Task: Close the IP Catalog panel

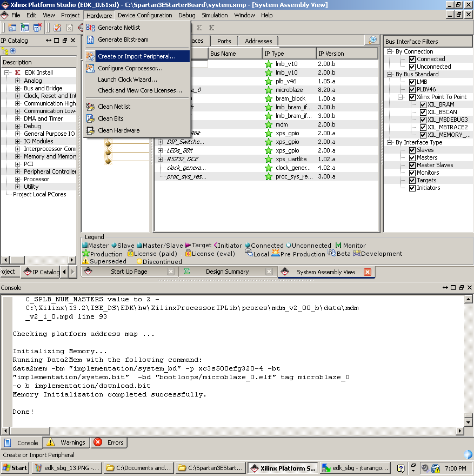Action: [x=73, y=41]
